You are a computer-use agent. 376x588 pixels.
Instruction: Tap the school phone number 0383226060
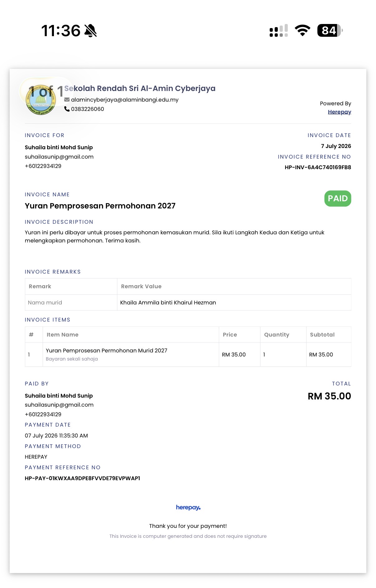[x=88, y=109]
